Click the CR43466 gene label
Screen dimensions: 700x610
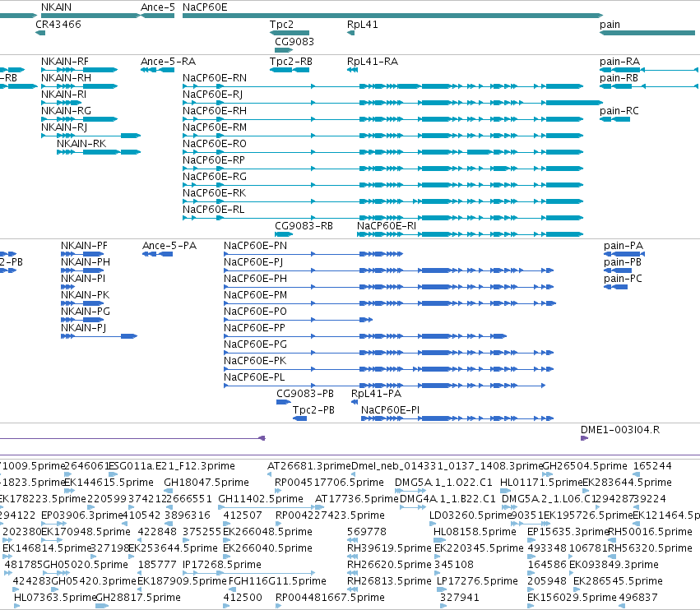[x=58, y=24]
